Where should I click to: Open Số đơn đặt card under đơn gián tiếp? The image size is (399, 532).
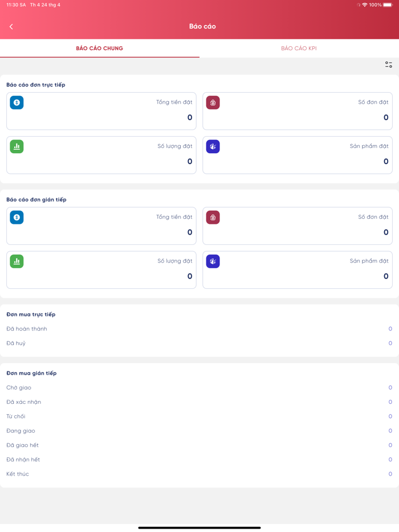tap(298, 226)
